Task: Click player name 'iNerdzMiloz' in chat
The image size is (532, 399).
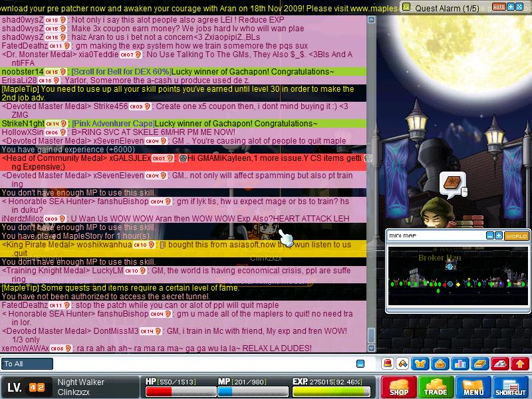Action: point(23,219)
